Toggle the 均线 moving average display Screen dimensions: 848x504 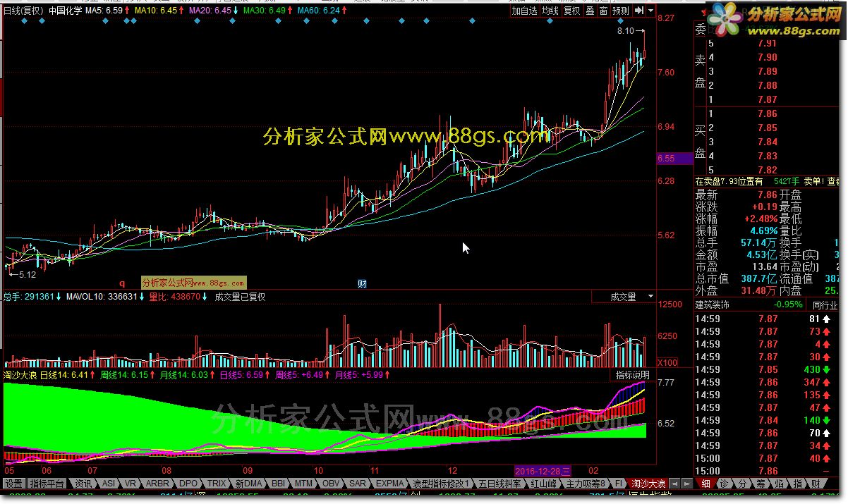[550, 11]
